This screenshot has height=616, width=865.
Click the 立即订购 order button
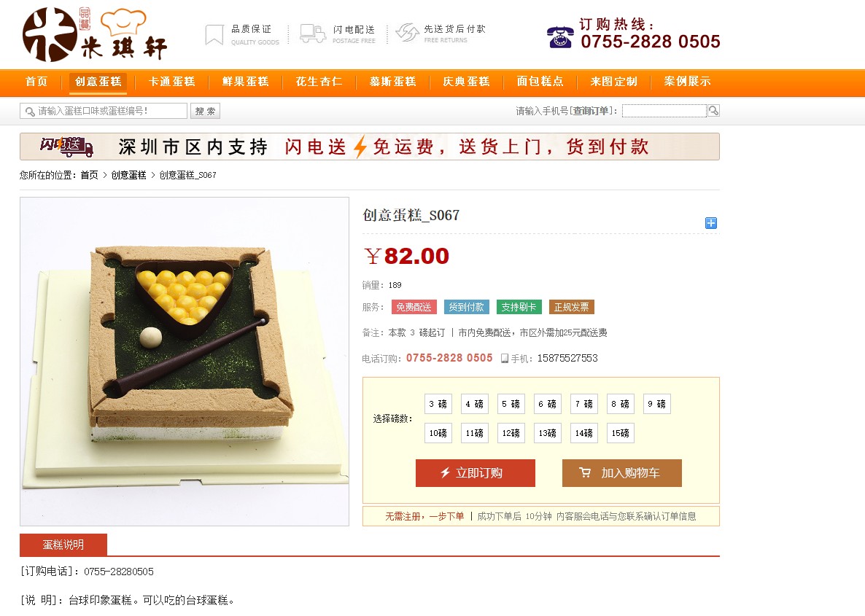tap(475, 473)
